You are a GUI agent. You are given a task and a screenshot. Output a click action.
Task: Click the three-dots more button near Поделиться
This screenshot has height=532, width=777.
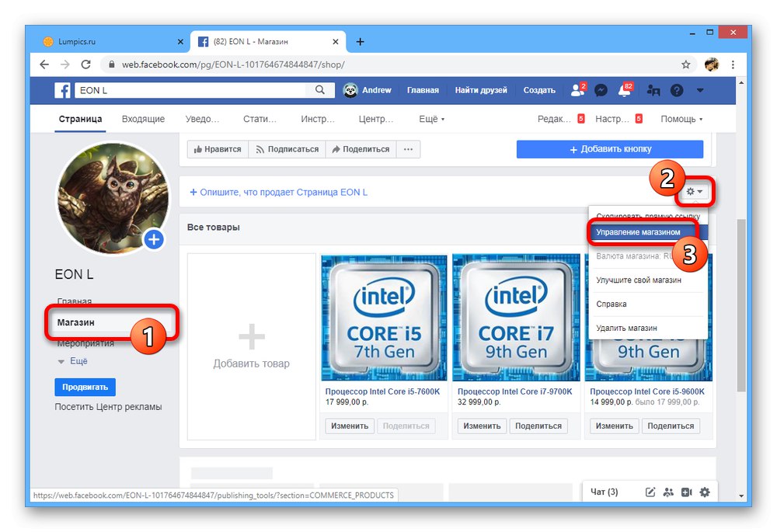coord(408,149)
